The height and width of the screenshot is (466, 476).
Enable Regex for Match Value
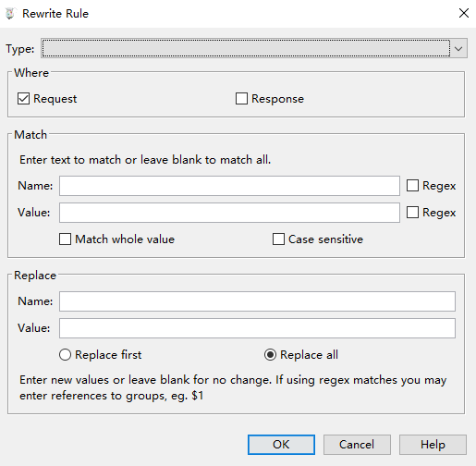(x=412, y=213)
